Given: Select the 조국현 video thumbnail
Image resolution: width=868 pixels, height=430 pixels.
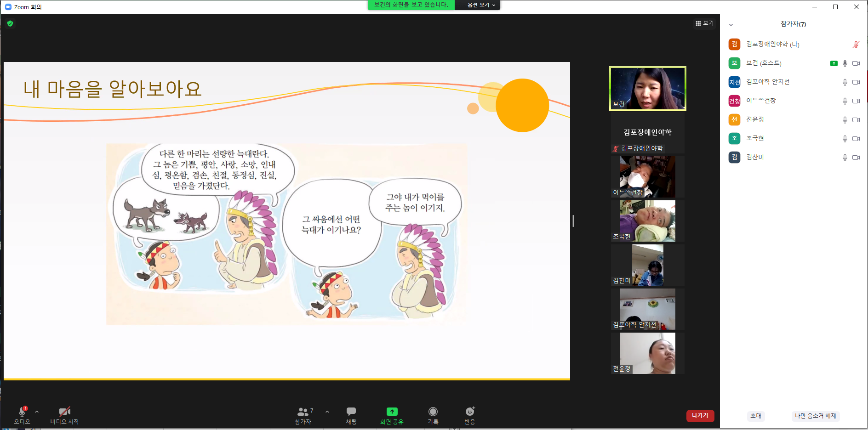Looking at the screenshot, I should 647,221.
